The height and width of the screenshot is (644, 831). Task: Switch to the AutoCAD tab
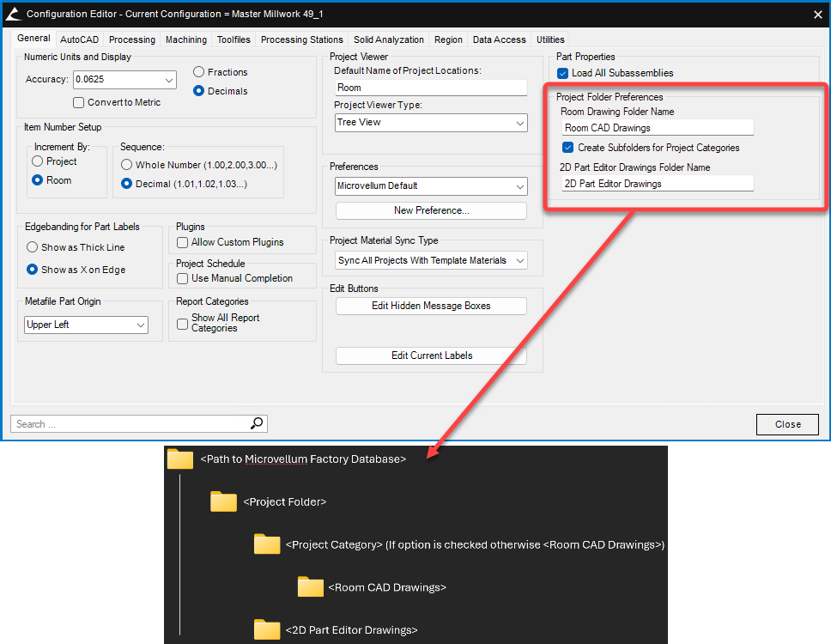(80, 39)
